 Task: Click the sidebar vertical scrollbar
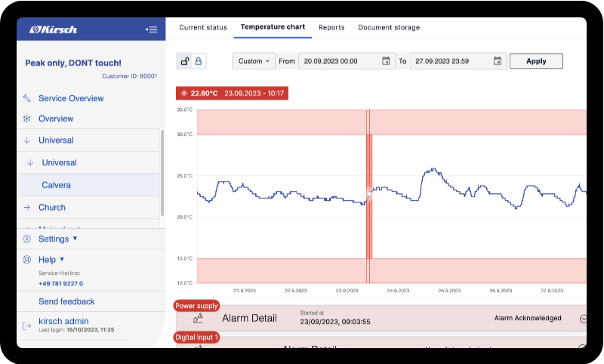pyautogui.click(x=162, y=173)
